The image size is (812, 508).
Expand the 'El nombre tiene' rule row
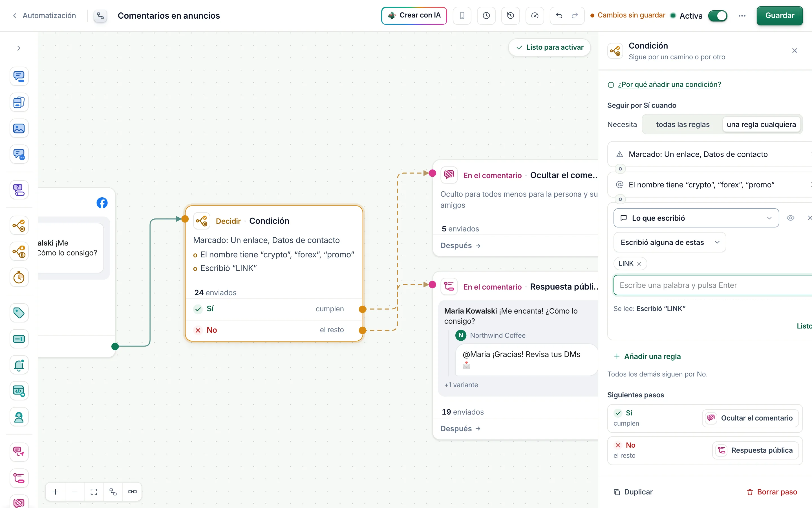pyautogui.click(x=710, y=185)
